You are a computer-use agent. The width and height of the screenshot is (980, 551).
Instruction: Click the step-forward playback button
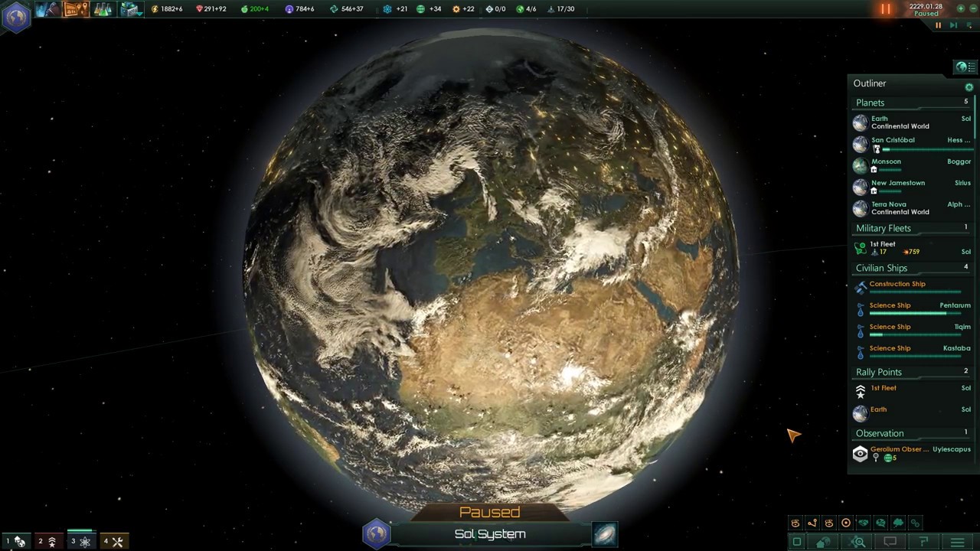point(953,25)
